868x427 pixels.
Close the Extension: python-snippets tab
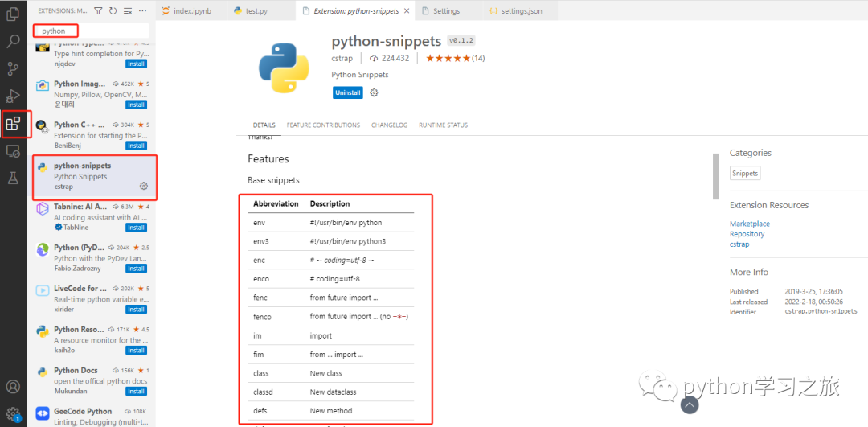(407, 10)
